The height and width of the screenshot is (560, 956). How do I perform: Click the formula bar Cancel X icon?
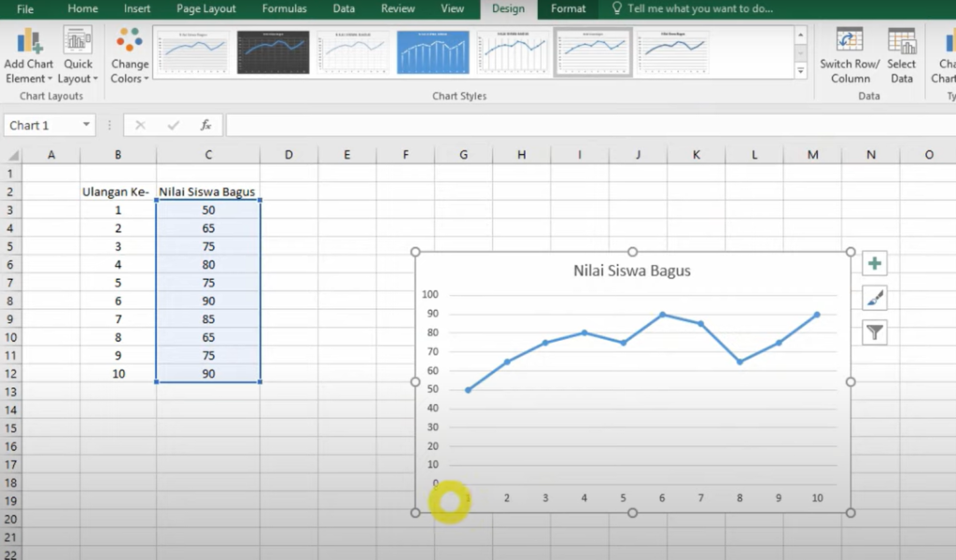tap(140, 125)
